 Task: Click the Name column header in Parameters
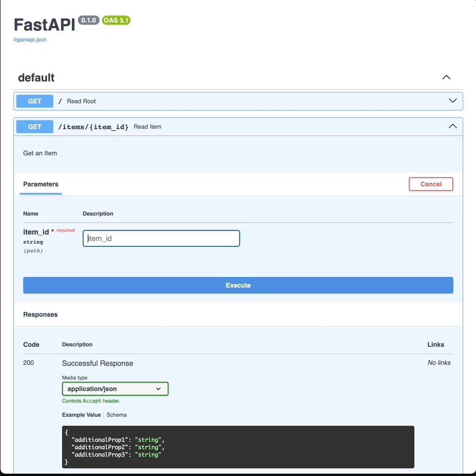(31, 214)
